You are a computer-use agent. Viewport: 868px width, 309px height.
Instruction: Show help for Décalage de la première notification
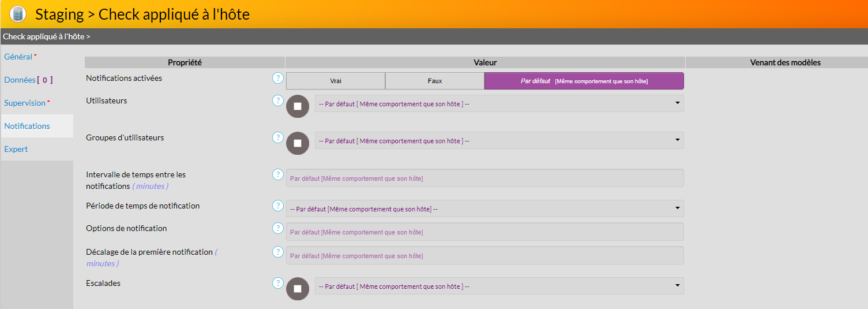click(x=277, y=252)
